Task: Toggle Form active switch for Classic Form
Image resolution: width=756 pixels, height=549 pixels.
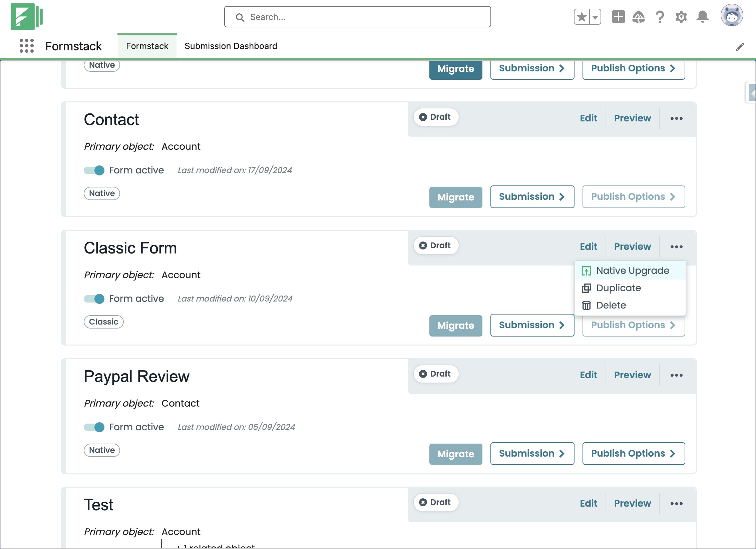Action: pyautogui.click(x=94, y=299)
